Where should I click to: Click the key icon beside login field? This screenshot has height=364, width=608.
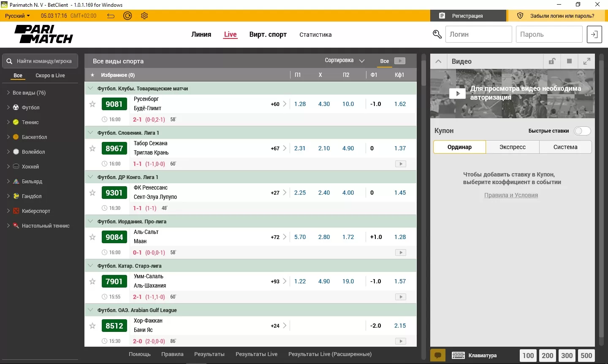[x=437, y=35]
